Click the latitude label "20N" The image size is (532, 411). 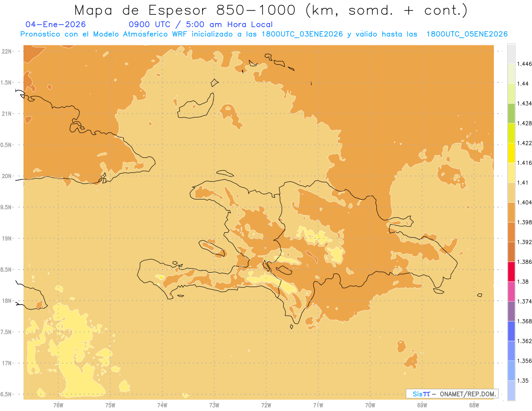point(6,176)
